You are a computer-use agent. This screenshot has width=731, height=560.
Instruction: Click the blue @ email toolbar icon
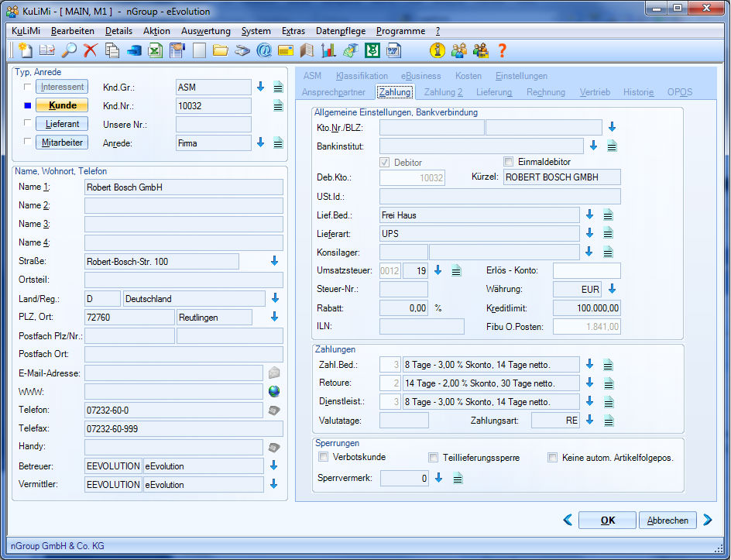pos(264,50)
